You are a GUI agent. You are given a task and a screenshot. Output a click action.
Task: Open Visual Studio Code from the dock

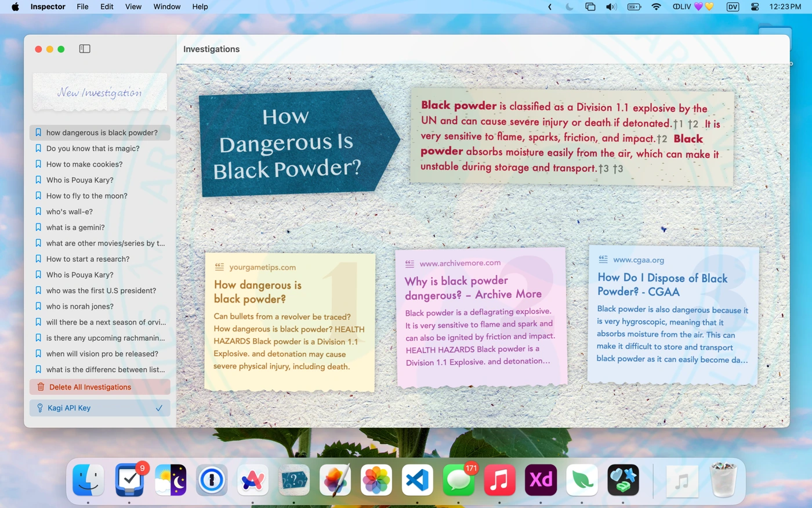click(417, 480)
